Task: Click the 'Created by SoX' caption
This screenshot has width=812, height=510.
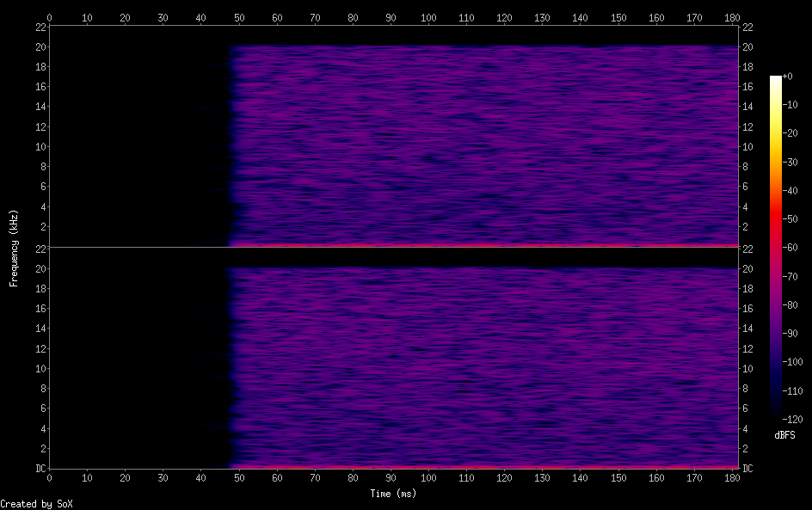Action: [36, 504]
